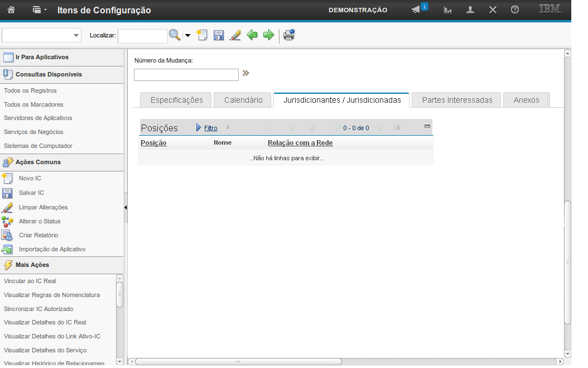Open the reports chart icon in header
The width and height of the screenshot is (588, 368).
(447, 10)
